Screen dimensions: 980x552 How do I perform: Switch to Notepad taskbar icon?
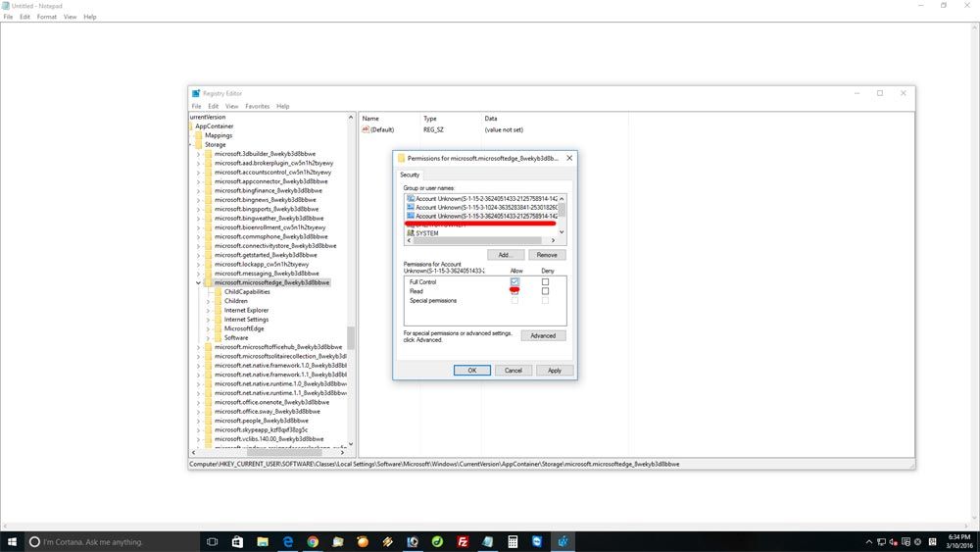pos(487,541)
